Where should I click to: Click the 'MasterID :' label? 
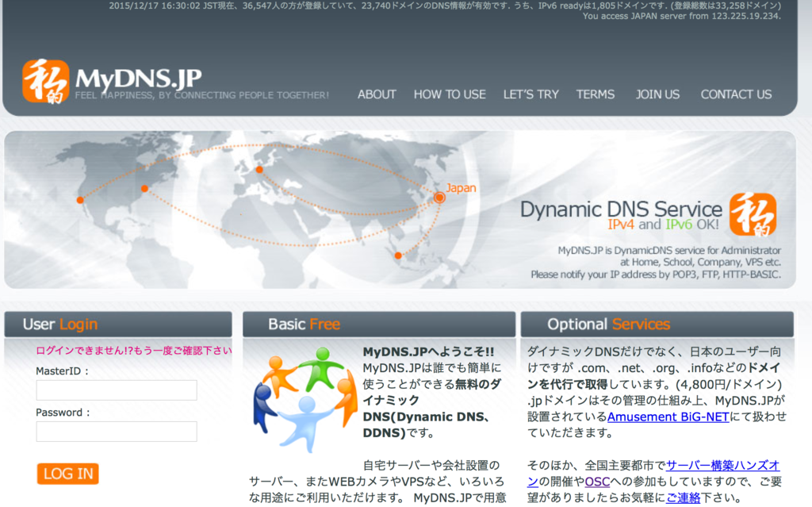coord(62,371)
